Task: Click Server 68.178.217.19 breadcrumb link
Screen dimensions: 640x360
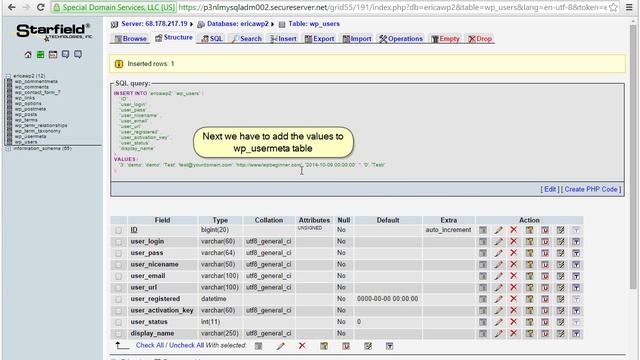Action: 154,24
